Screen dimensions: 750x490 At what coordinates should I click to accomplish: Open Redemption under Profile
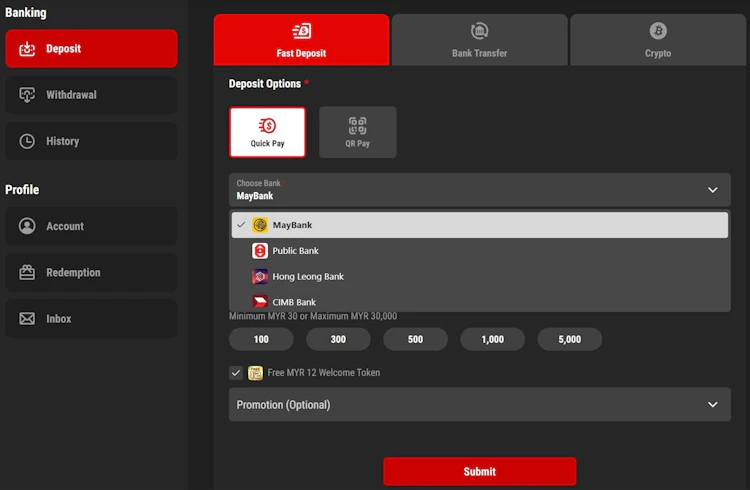tap(91, 272)
